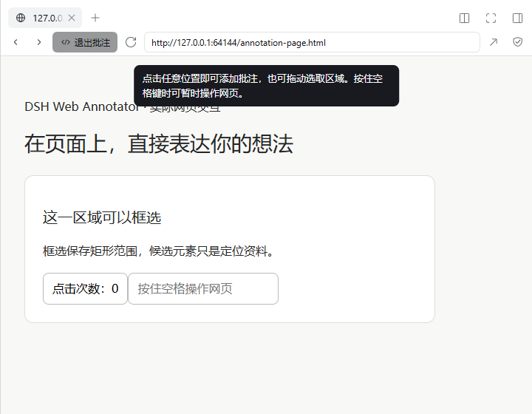Toggle the split view icon

[464, 18]
